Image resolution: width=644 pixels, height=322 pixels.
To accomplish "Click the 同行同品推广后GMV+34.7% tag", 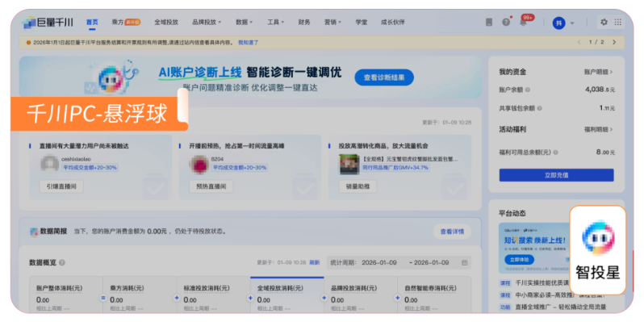I will (x=395, y=168).
